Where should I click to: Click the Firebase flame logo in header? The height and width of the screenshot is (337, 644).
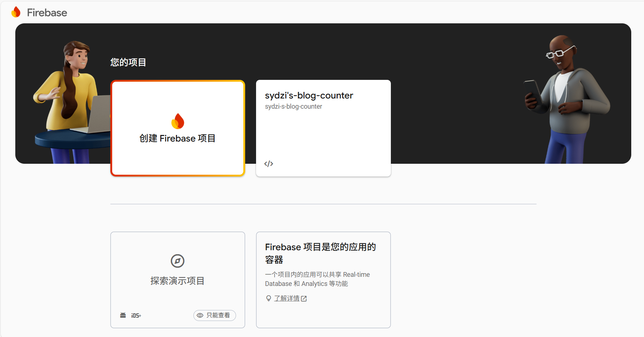point(16,12)
